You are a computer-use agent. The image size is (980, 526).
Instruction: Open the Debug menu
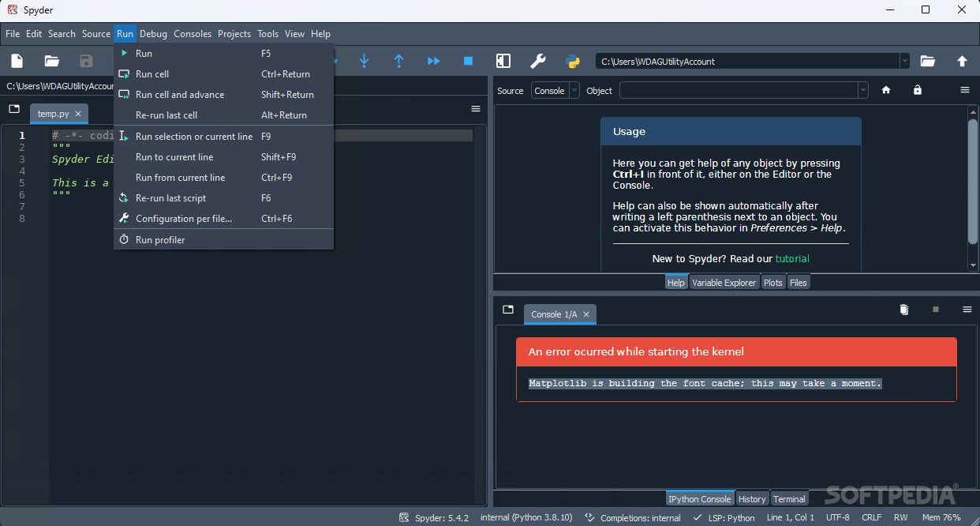(x=154, y=34)
